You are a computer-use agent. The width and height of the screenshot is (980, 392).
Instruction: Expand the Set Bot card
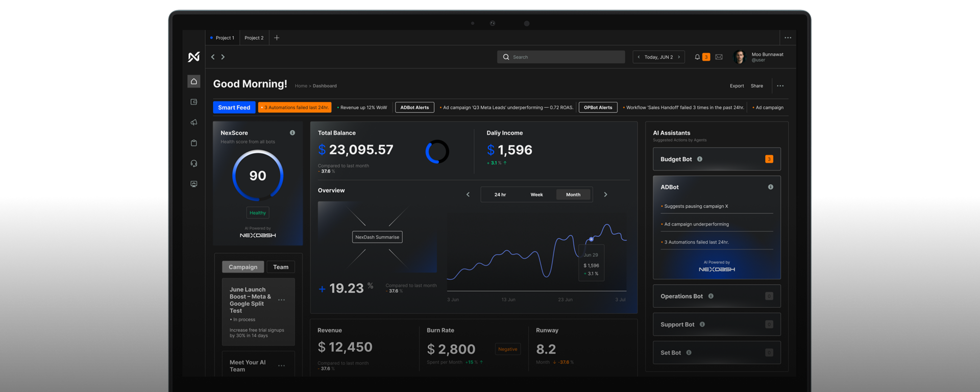click(717, 353)
